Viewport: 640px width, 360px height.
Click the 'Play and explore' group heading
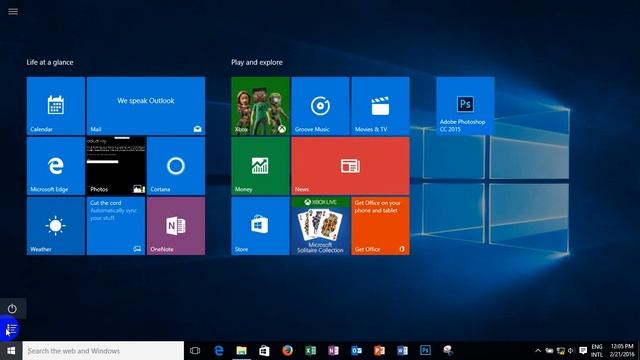click(257, 62)
